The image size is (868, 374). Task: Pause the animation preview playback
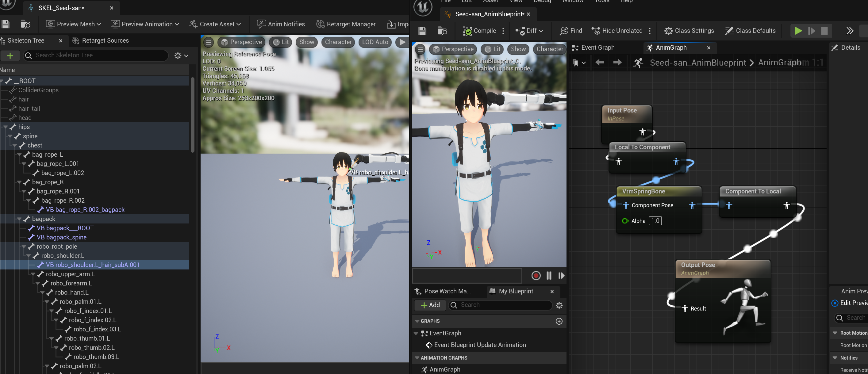549,276
